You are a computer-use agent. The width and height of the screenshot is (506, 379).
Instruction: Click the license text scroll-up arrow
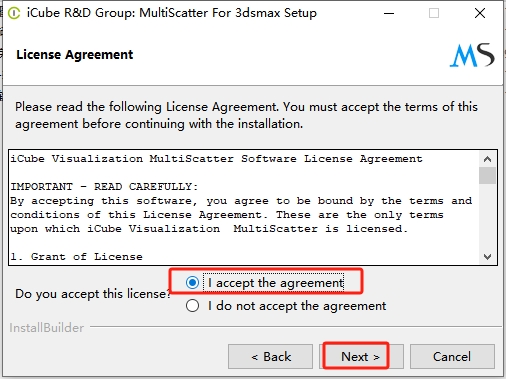point(487,159)
